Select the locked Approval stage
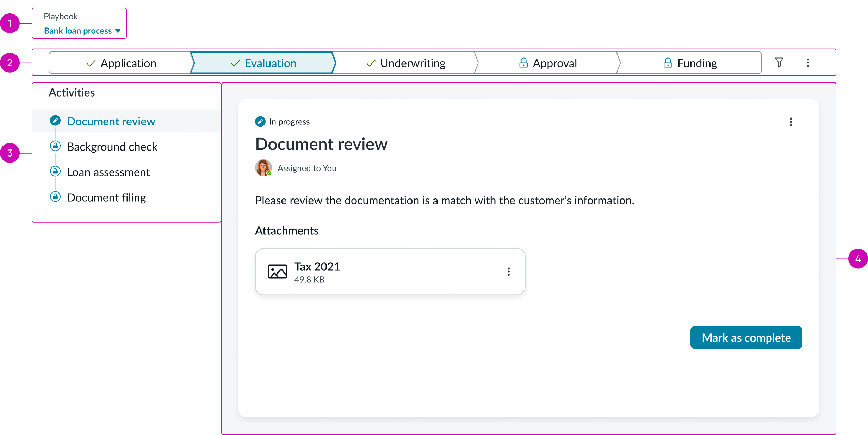 pyautogui.click(x=547, y=63)
